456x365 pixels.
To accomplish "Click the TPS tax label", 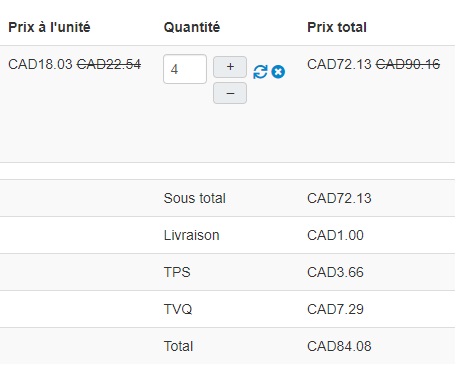I will [x=177, y=272].
